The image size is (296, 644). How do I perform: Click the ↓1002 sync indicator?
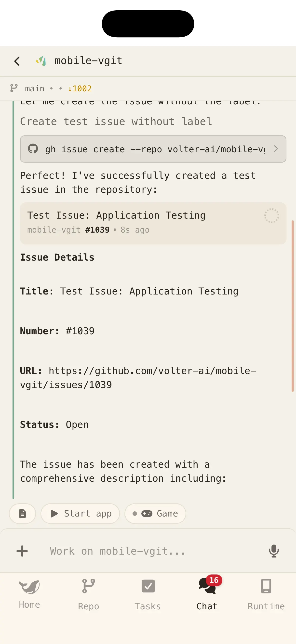pos(80,88)
